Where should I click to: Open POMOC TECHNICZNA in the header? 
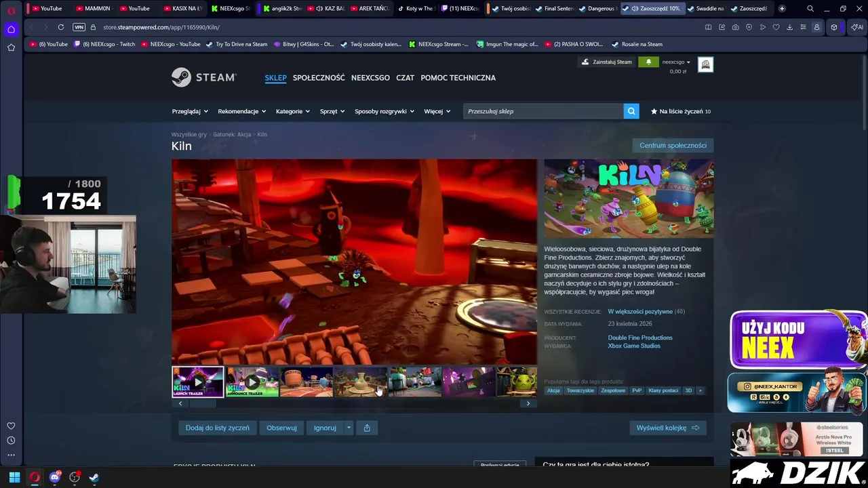tap(458, 77)
